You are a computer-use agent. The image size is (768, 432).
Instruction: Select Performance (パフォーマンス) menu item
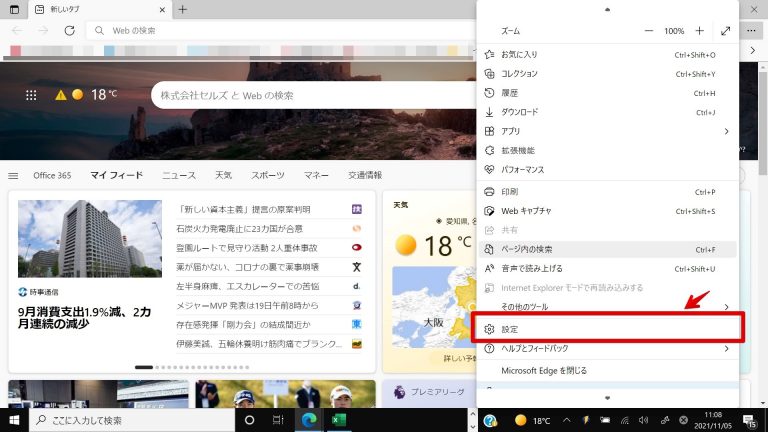[x=607, y=169]
